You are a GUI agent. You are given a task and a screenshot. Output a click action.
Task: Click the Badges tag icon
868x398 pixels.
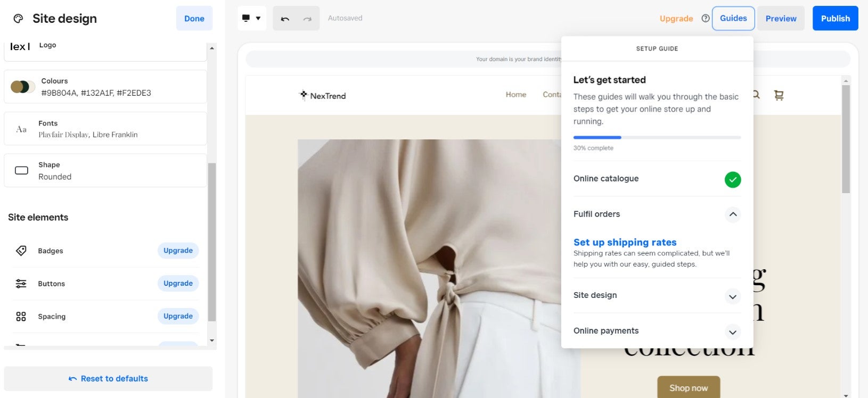click(x=21, y=251)
